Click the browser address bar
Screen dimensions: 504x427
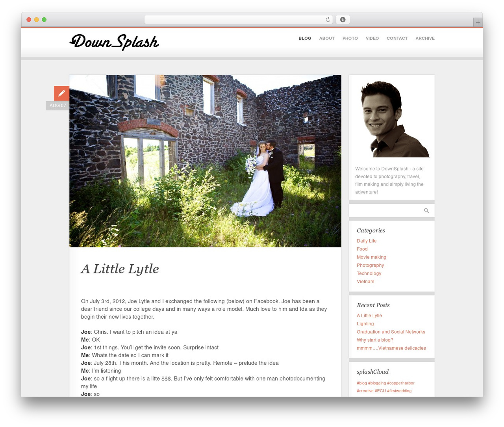point(238,20)
